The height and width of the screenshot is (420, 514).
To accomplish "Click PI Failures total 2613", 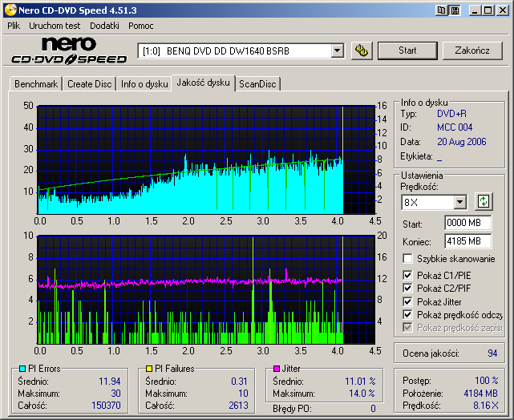I will coord(239,406).
